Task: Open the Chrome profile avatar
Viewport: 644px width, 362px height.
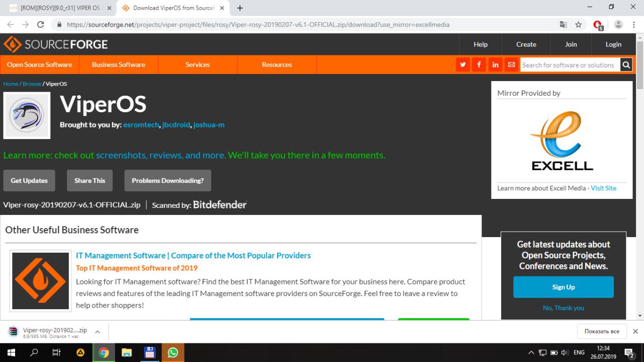Action: click(x=618, y=25)
